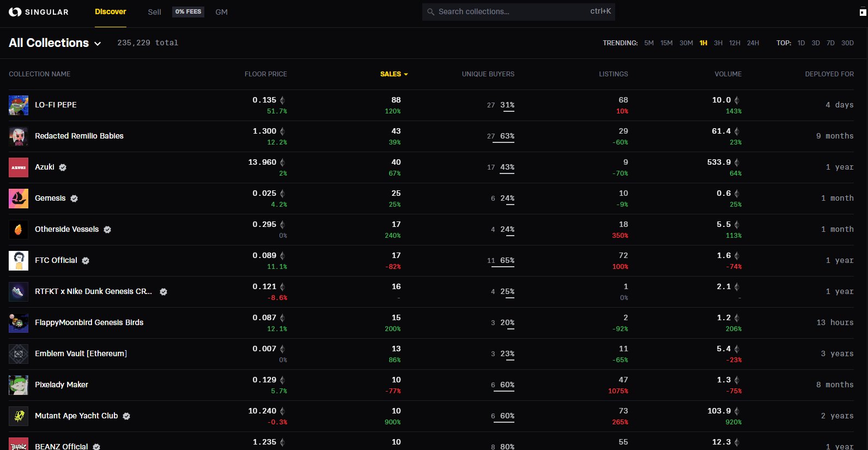Select trending 1H timeframe
The height and width of the screenshot is (450, 868).
pos(703,43)
